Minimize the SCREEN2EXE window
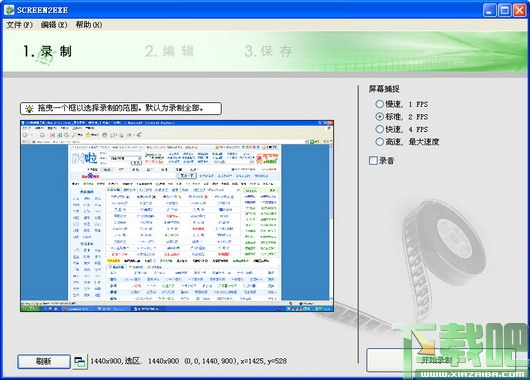Viewport: 530px width, 380px height. click(490, 10)
